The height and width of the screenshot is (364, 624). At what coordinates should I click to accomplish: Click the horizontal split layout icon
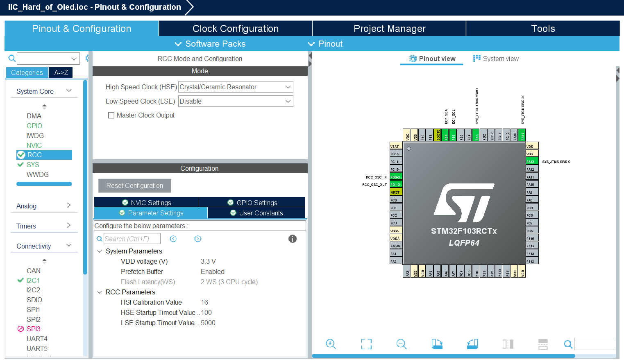point(543,344)
